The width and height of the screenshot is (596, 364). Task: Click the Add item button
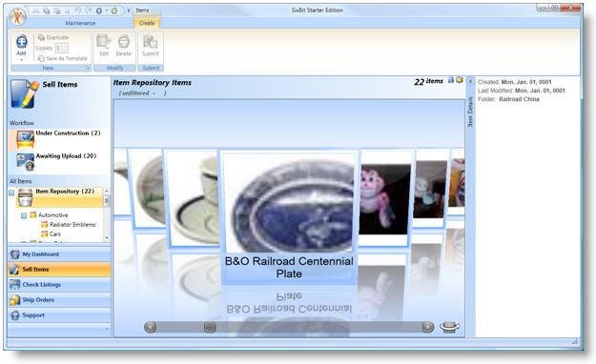pos(21,46)
